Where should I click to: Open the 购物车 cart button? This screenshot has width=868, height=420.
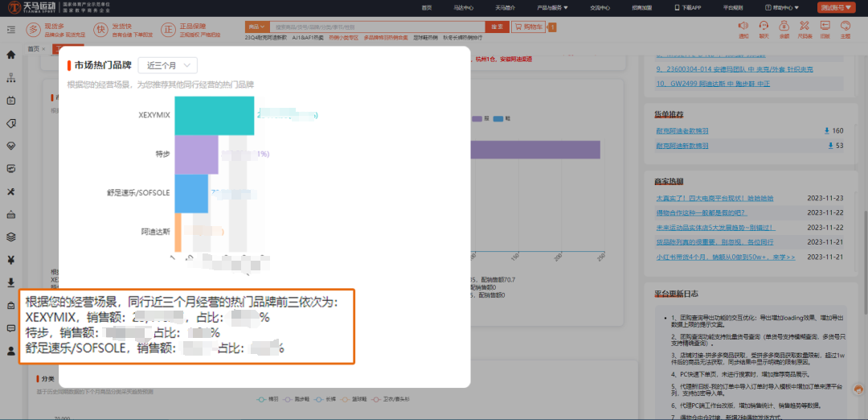pos(529,27)
